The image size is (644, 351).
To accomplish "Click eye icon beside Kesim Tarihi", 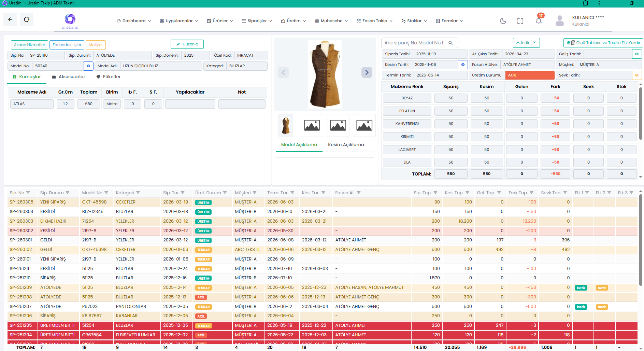I will [x=463, y=65].
